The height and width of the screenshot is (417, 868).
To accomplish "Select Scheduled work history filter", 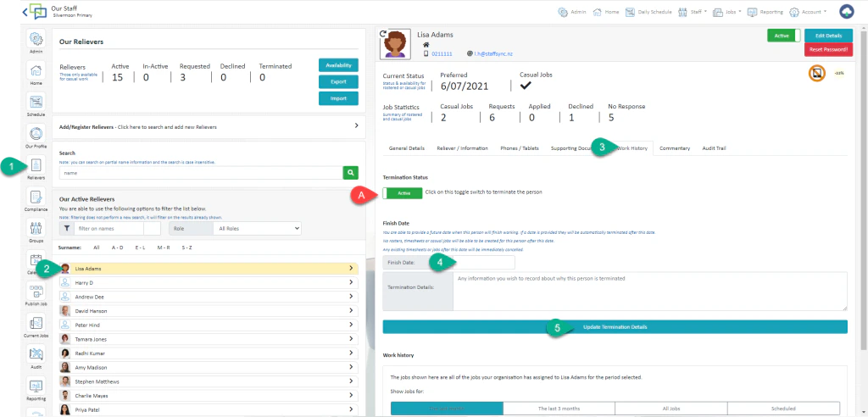I will coord(784,409).
